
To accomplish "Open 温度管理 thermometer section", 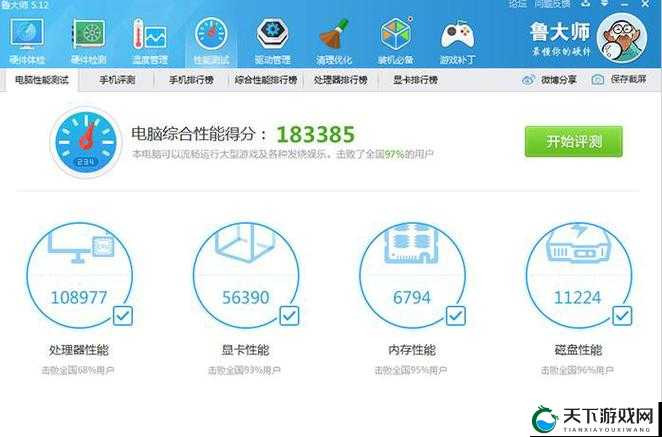I will (150, 41).
